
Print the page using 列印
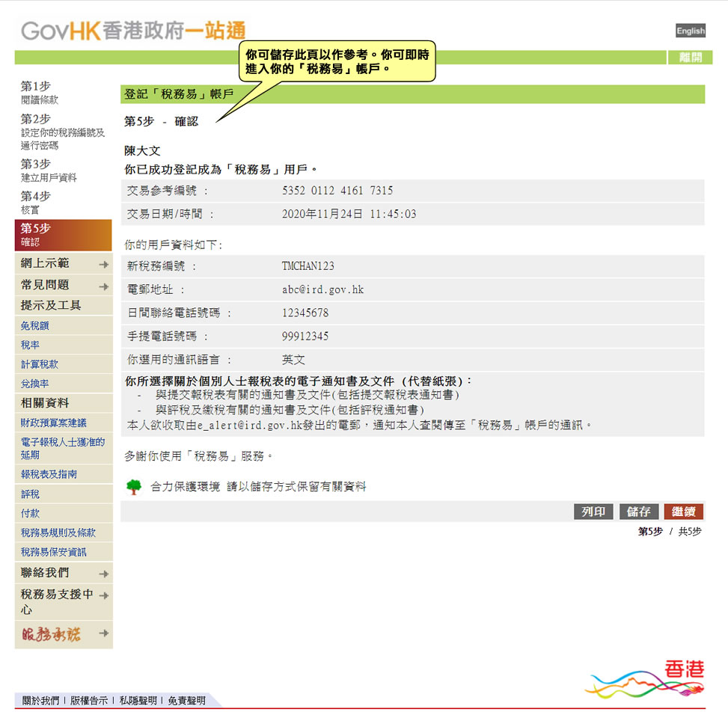[x=593, y=512]
